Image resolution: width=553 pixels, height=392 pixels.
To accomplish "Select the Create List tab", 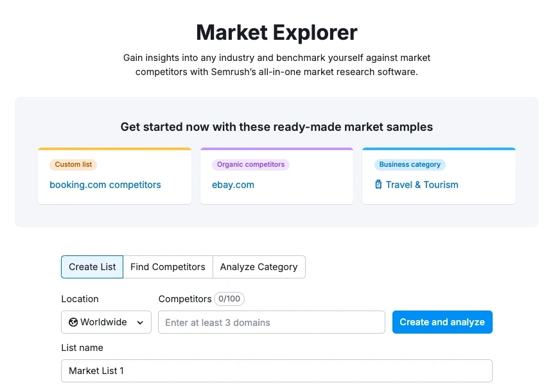I will tap(92, 267).
